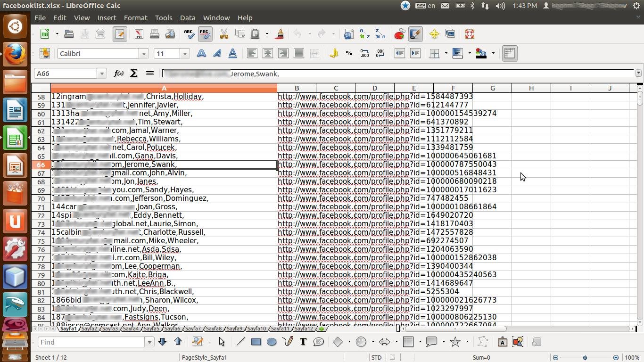Select column G header
Screen dimensions: 644x362
[492, 88]
